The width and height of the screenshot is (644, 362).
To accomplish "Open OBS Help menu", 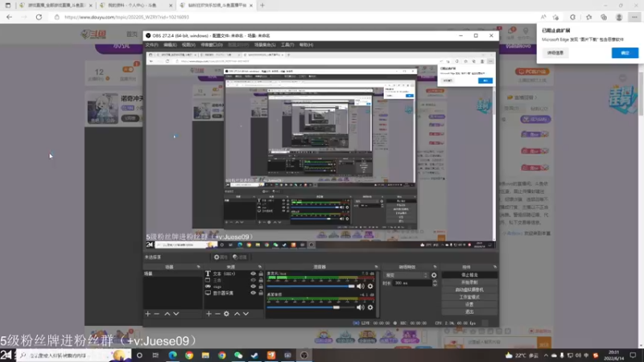I will pos(306,45).
